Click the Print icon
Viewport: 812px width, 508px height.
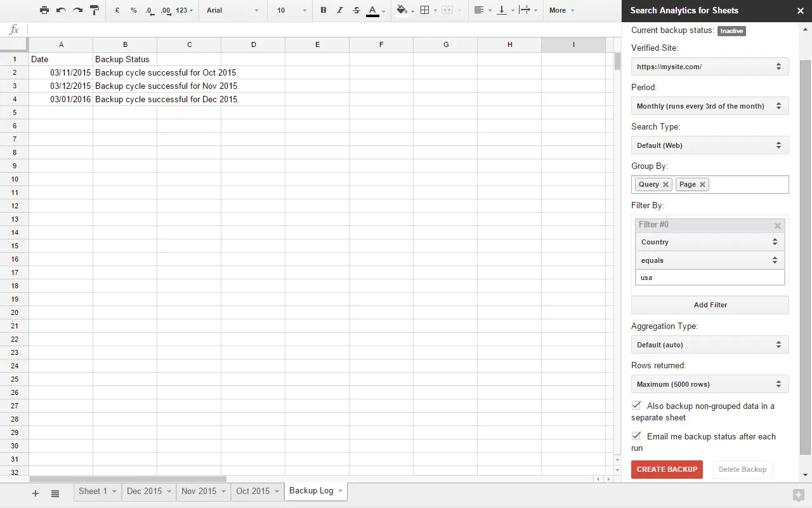pyautogui.click(x=44, y=10)
